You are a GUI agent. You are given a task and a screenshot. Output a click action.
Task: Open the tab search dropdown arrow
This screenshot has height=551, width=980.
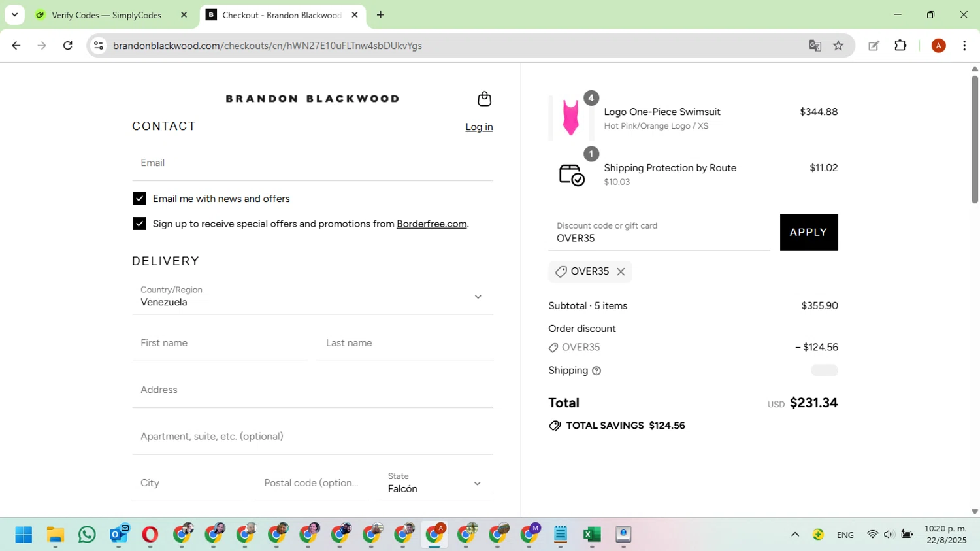click(x=14, y=15)
